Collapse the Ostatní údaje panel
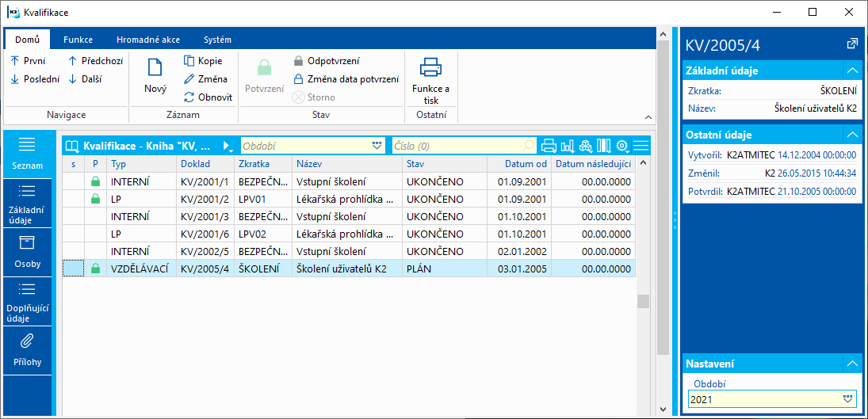This screenshot has height=419, width=868. (852, 135)
